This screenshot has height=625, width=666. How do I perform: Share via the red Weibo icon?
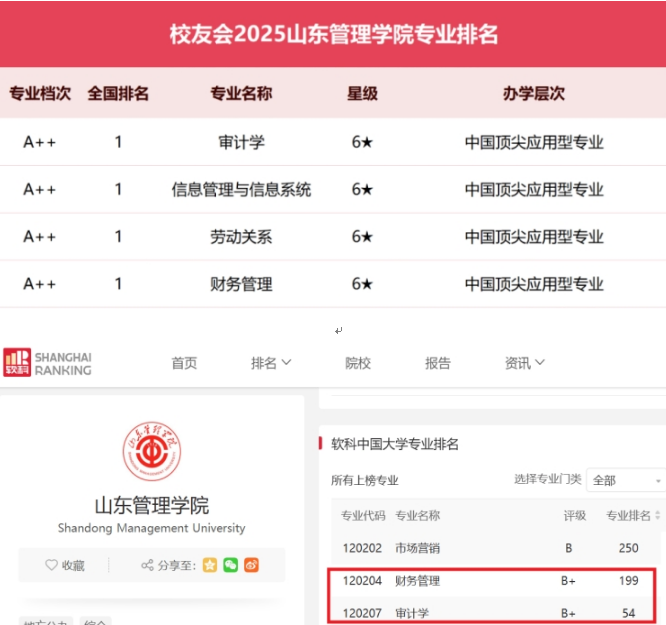(251, 565)
